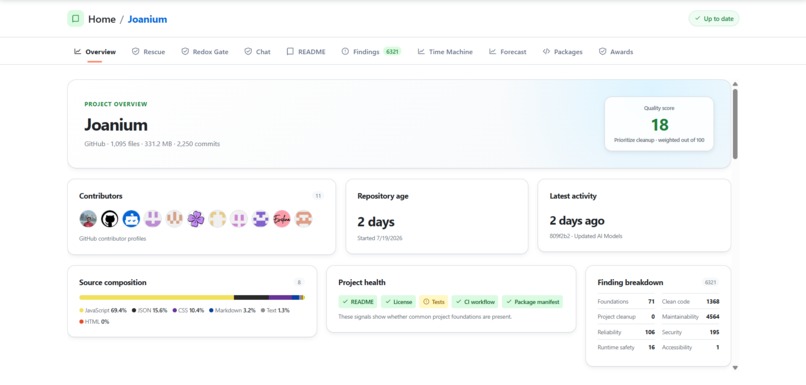Open the blue robot contributor avatar
The width and height of the screenshot is (806, 385).
(131, 219)
